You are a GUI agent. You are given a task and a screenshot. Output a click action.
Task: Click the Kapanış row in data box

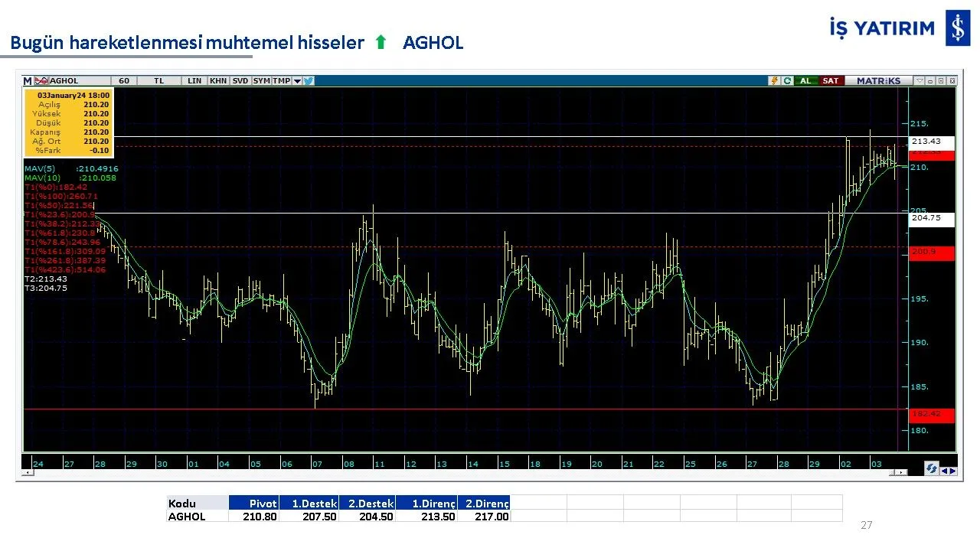coord(67,132)
